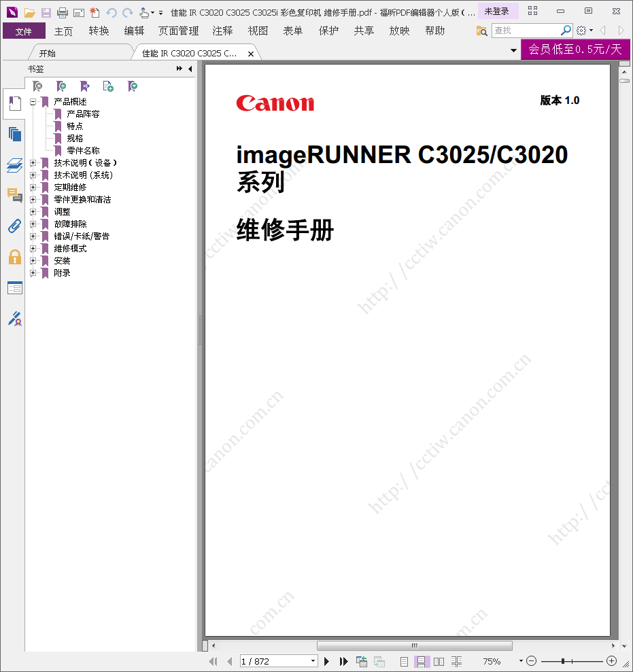Open the zoom percentage dropdown
The height and width of the screenshot is (672, 633).
[x=521, y=661]
